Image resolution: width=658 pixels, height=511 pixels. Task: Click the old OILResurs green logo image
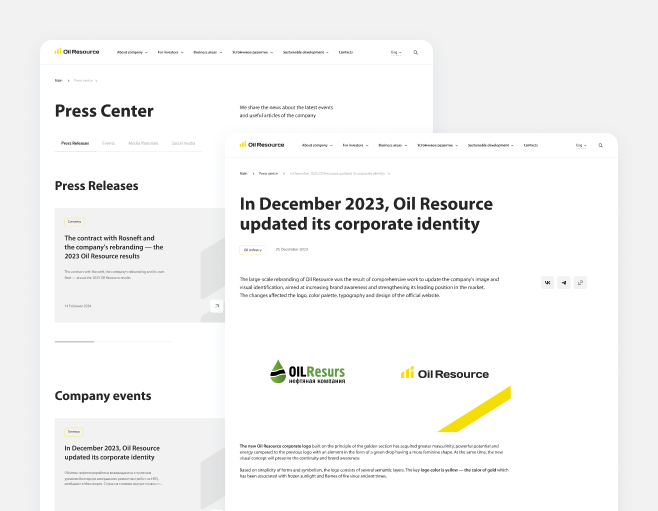[308, 372]
